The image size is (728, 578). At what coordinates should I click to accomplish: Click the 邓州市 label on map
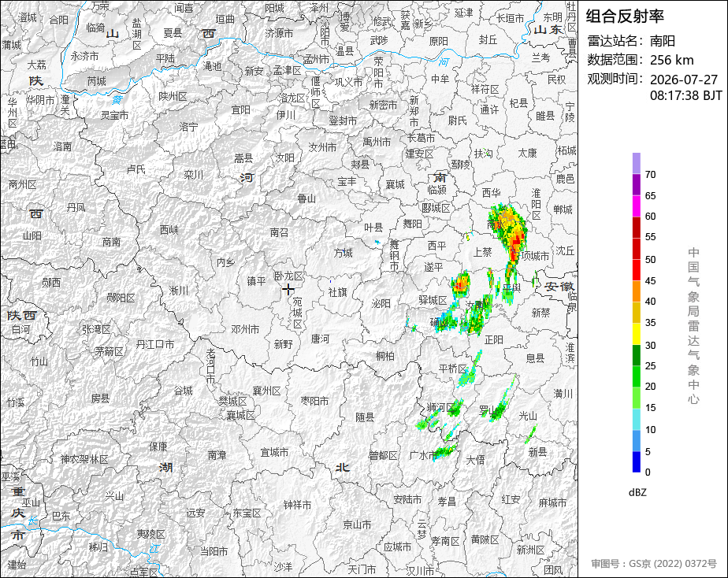(245, 329)
